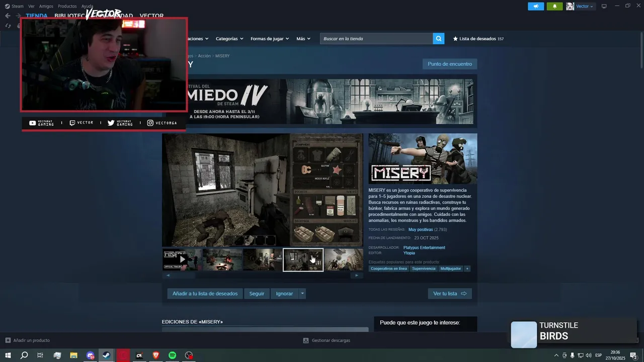644x362 pixels.
Task: Click the main MISERY screenshot
Action: pyautogui.click(x=262, y=190)
